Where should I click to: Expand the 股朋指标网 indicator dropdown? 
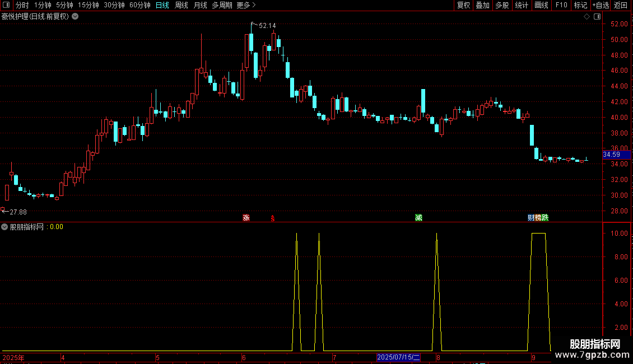click(4, 227)
